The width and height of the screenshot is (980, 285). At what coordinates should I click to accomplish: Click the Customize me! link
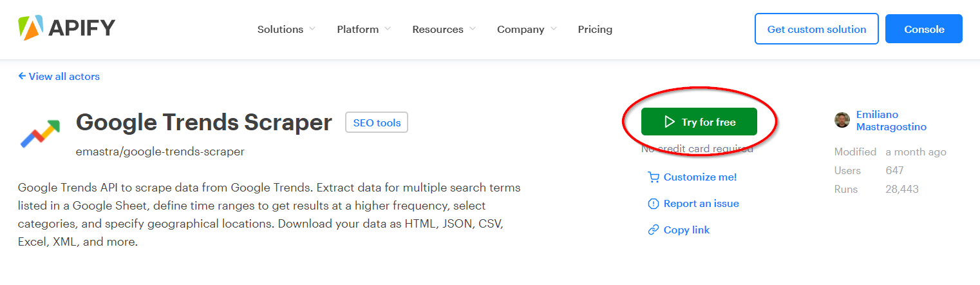pyautogui.click(x=700, y=177)
